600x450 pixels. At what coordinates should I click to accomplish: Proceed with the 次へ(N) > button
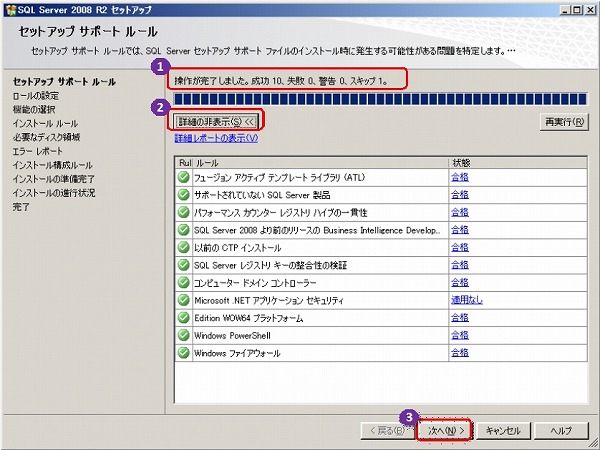(x=445, y=431)
